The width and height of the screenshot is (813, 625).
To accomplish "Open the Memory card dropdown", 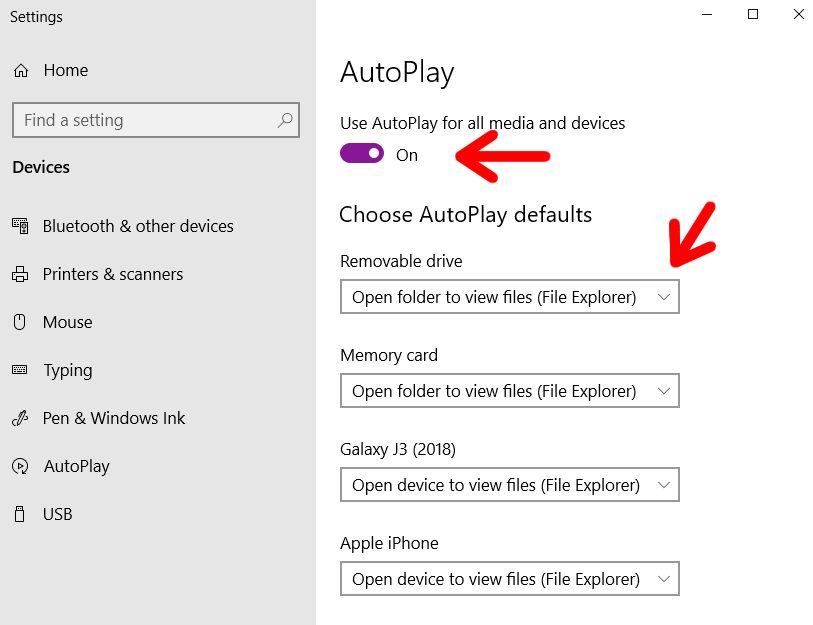I will tap(510, 391).
